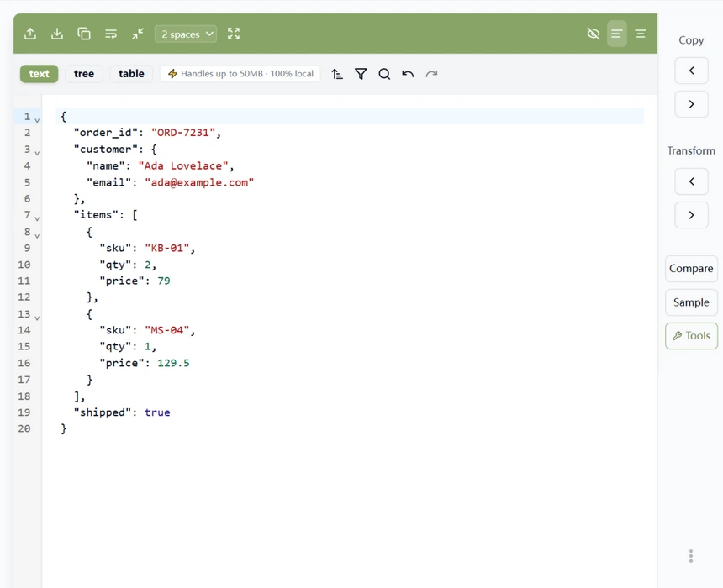The image size is (723, 588).
Task: Click the "Ada Lovelace" string value
Action: click(183, 165)
